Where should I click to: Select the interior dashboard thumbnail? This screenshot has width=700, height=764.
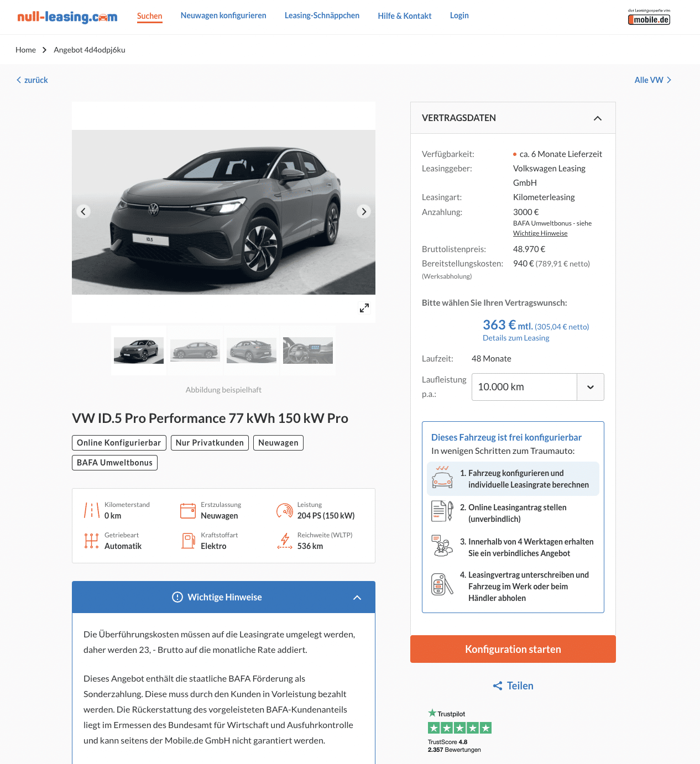click(308, 350)
